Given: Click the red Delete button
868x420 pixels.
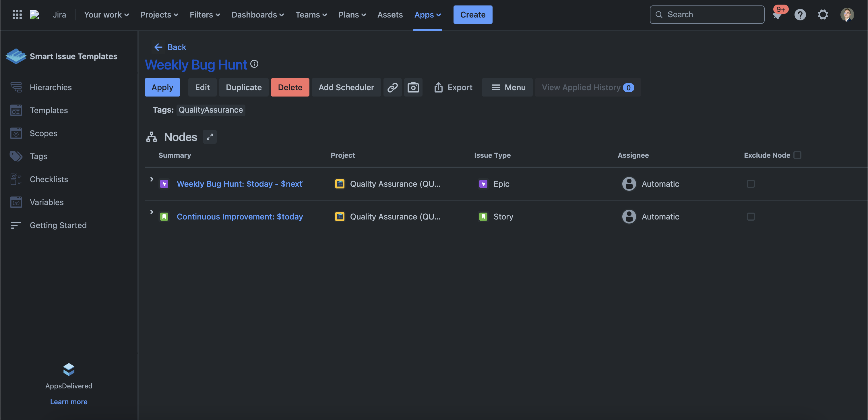Looking at the screenshot, I should [x=290, y=87].
